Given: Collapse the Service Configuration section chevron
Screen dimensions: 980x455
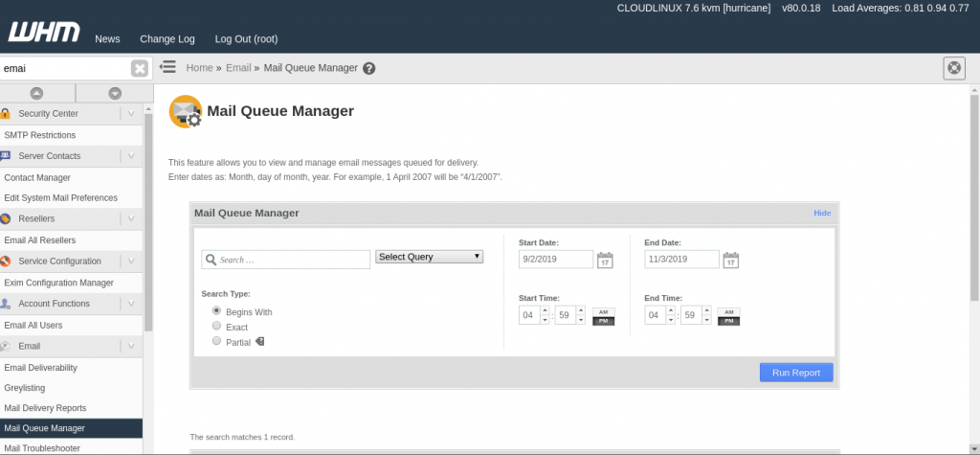Looking at the screenshot, I should [x=131, y=261].
